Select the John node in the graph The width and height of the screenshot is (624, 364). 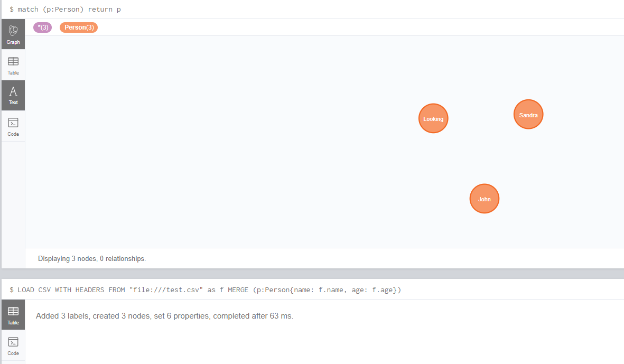[484, 198]
